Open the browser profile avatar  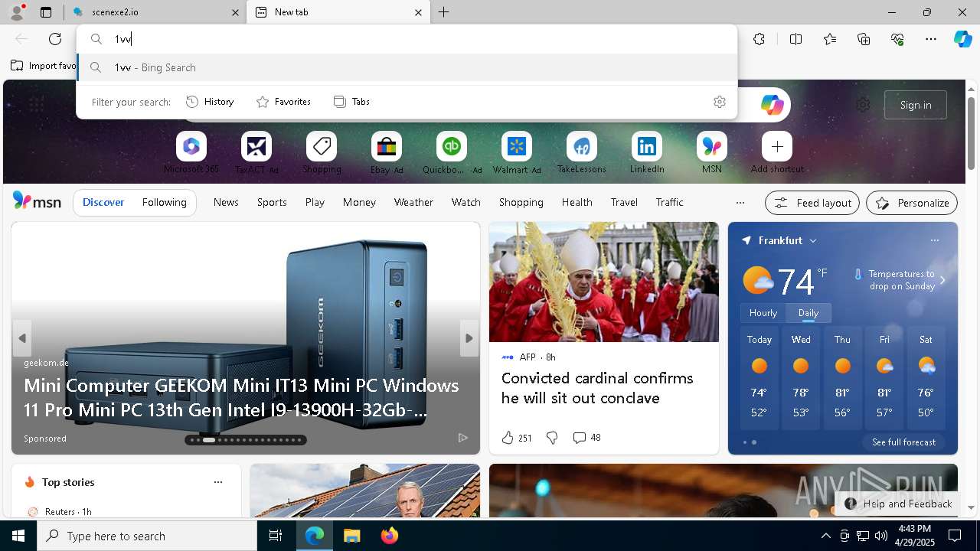[17, 12]
